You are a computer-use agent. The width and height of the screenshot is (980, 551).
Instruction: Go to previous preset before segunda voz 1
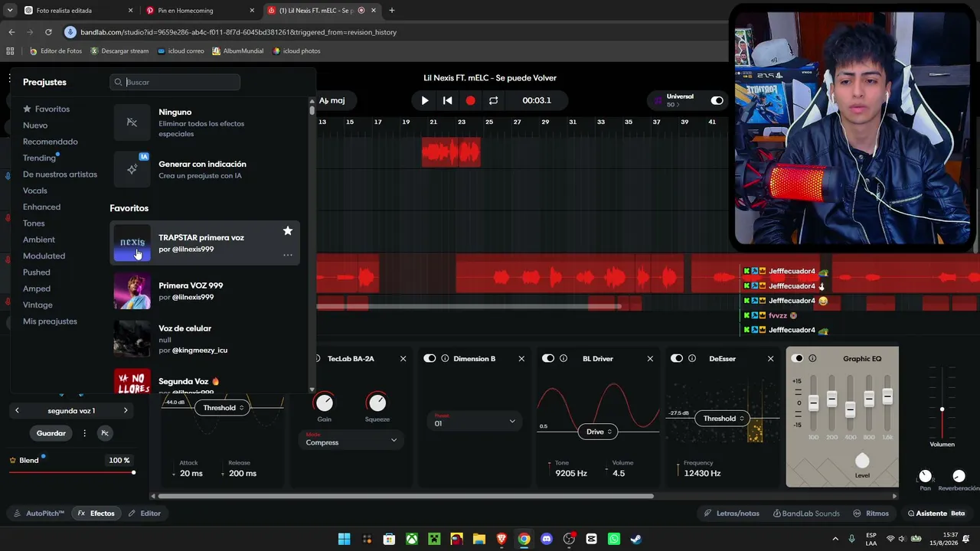[x=17, y=411]
